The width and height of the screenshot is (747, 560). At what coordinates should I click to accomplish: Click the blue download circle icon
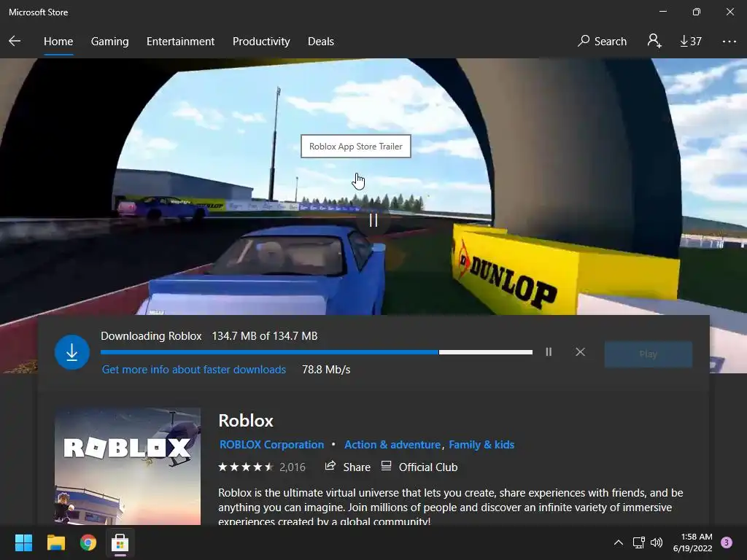click(72, 352)
